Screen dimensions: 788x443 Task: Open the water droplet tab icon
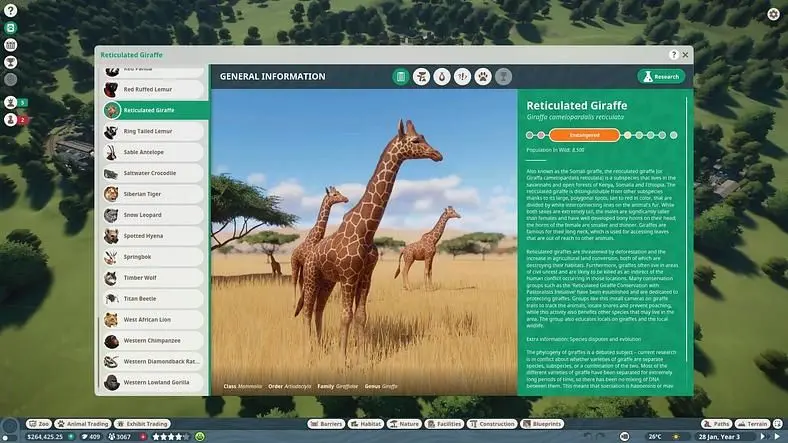(442, 77)
